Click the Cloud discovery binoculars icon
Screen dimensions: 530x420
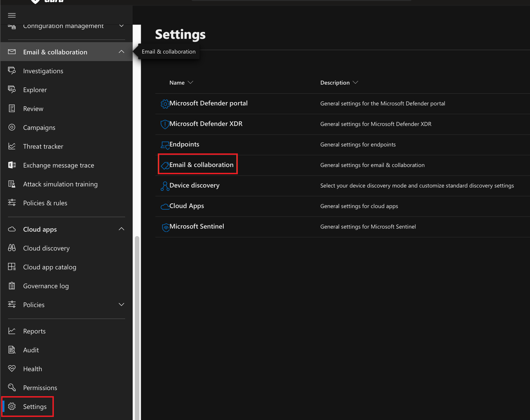pos(12,248)
